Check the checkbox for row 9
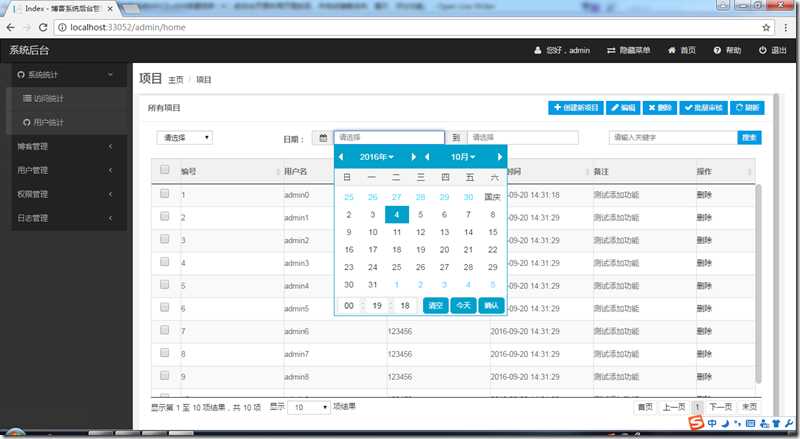This screenshot has width=800, height=439. tap(164, 376)
